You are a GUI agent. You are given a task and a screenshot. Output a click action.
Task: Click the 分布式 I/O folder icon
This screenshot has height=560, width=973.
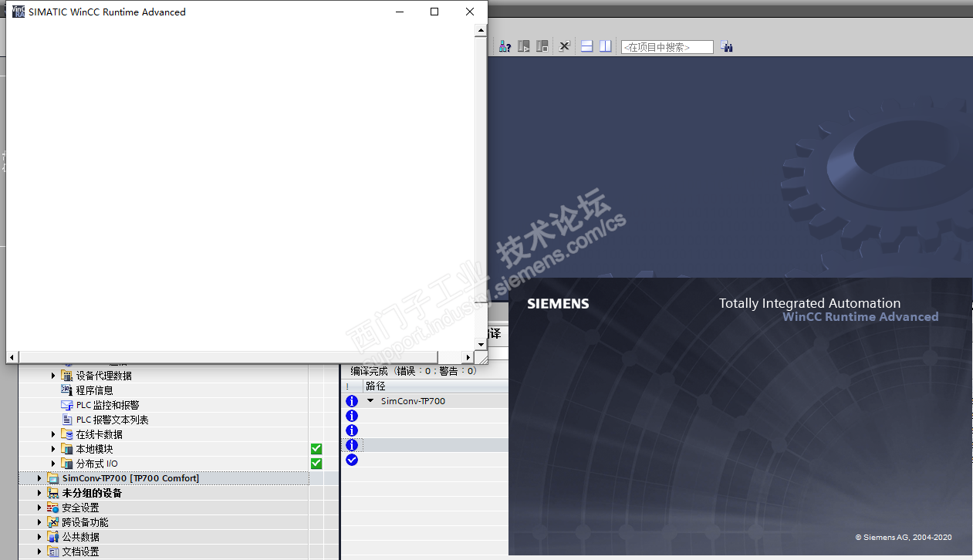pos(67,464)
